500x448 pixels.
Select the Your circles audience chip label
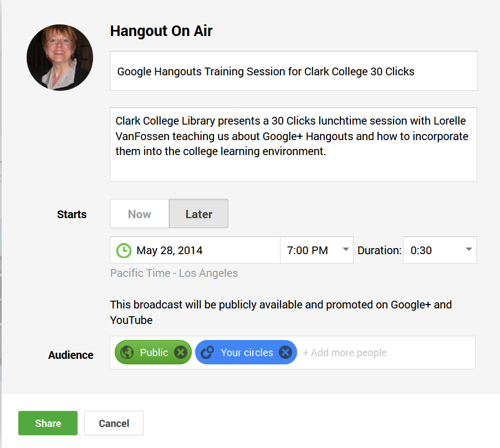(247, 352)
